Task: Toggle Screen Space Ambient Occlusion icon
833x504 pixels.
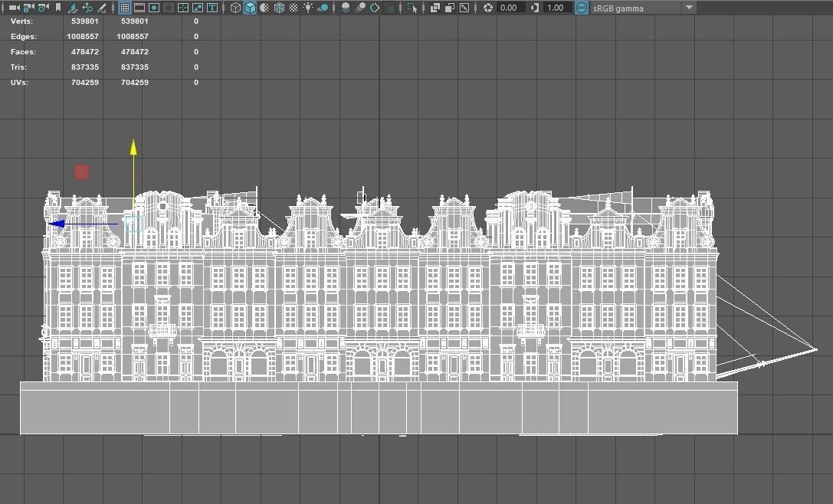Action: tap(346, 8)
